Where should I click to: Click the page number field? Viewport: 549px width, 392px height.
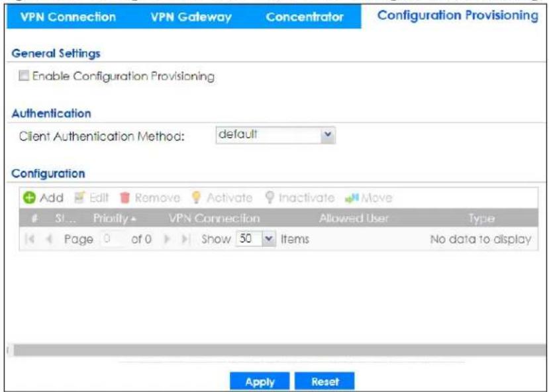[x=112, y=239]
